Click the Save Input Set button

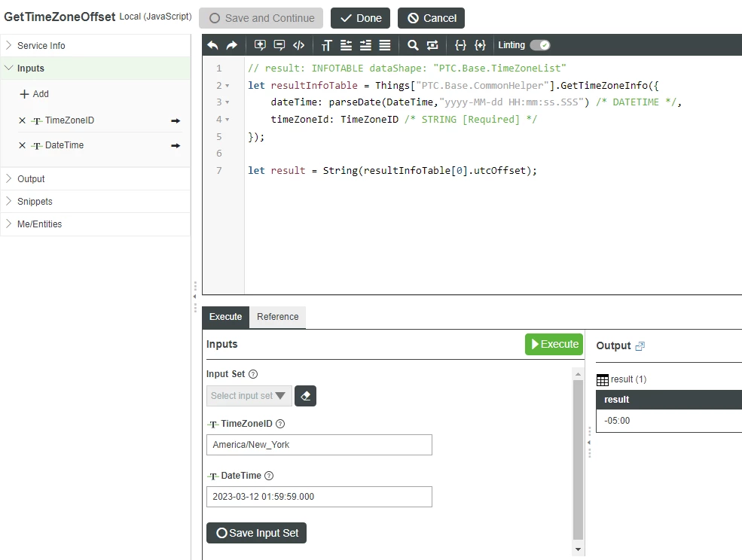(x=256, y=533)
